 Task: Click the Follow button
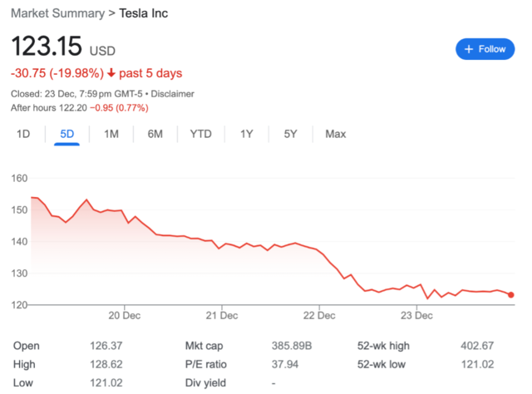[485, 49]
